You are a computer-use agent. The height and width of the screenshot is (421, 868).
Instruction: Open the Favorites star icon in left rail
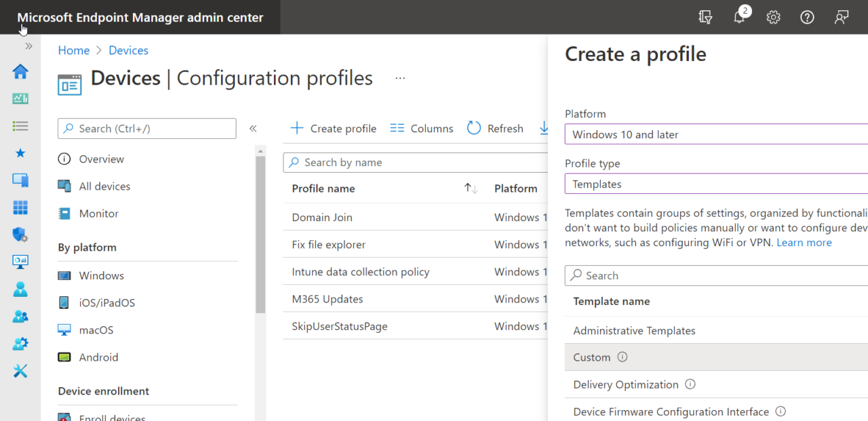pos(20,153)
